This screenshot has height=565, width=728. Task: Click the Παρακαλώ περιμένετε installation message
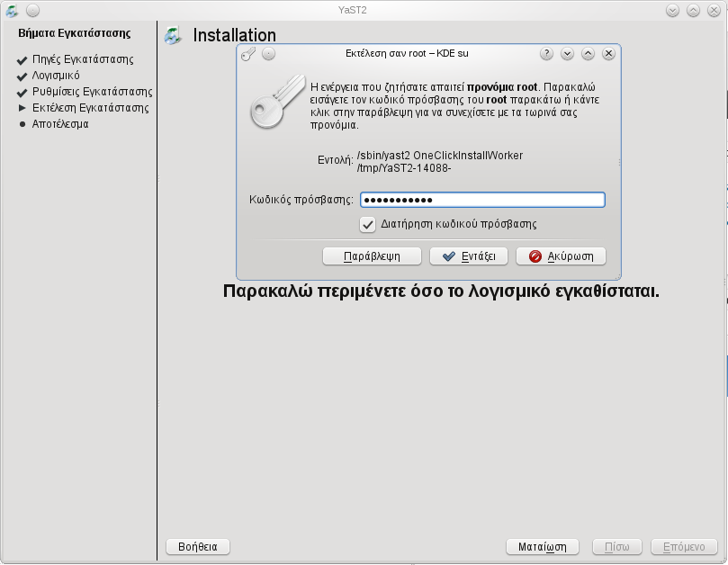441,291
